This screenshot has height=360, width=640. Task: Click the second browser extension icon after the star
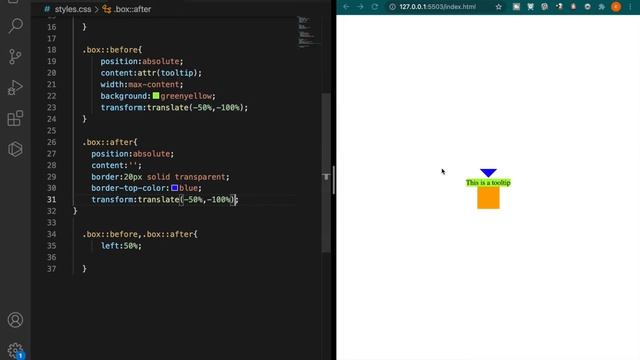530,7
